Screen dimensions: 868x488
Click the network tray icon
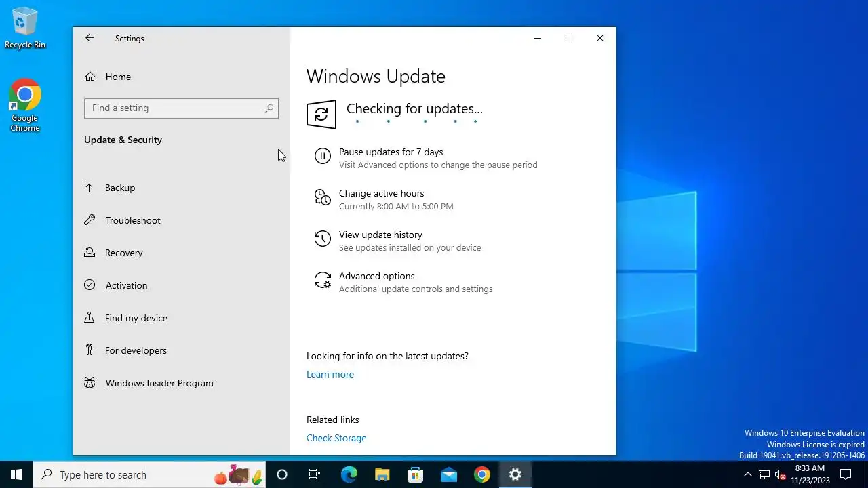(764, 474)
